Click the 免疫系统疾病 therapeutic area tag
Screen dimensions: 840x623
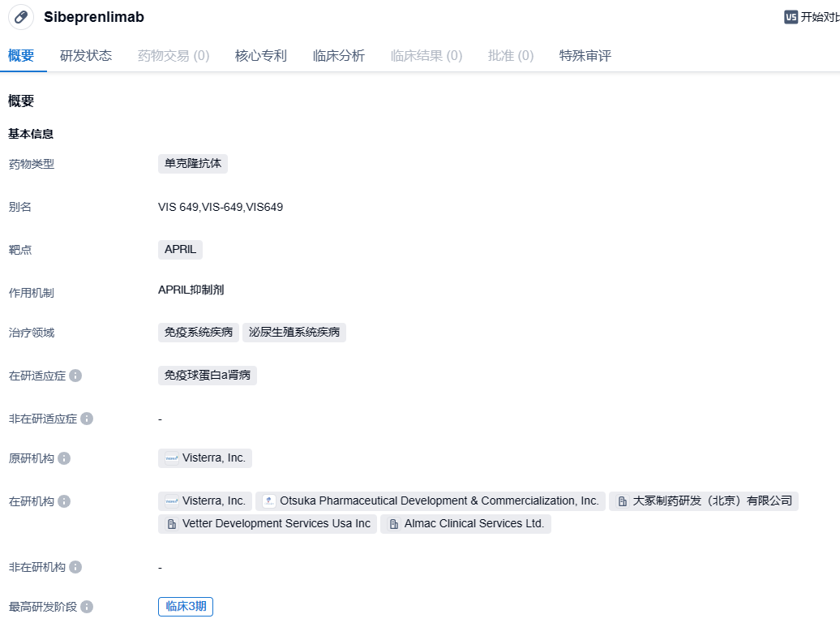pyautogui.click(x=199, y=332)
